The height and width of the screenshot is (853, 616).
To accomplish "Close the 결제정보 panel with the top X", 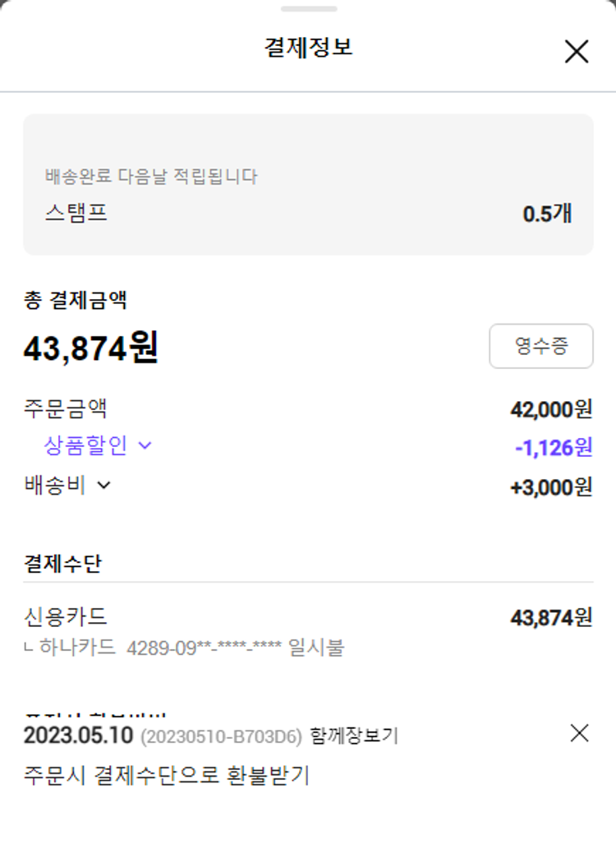I will [x=577, y=52].
